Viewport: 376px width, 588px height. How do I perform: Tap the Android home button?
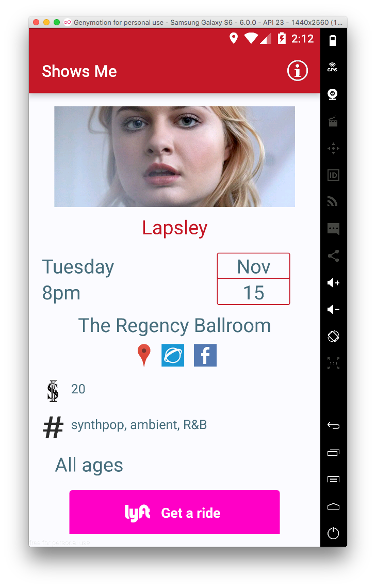333,506
